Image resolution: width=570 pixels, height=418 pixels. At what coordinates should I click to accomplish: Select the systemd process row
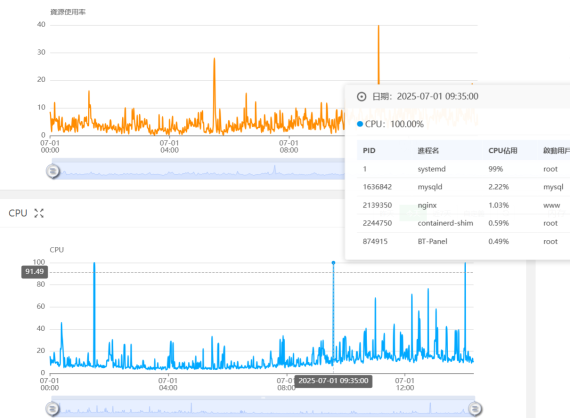(463, 169)
